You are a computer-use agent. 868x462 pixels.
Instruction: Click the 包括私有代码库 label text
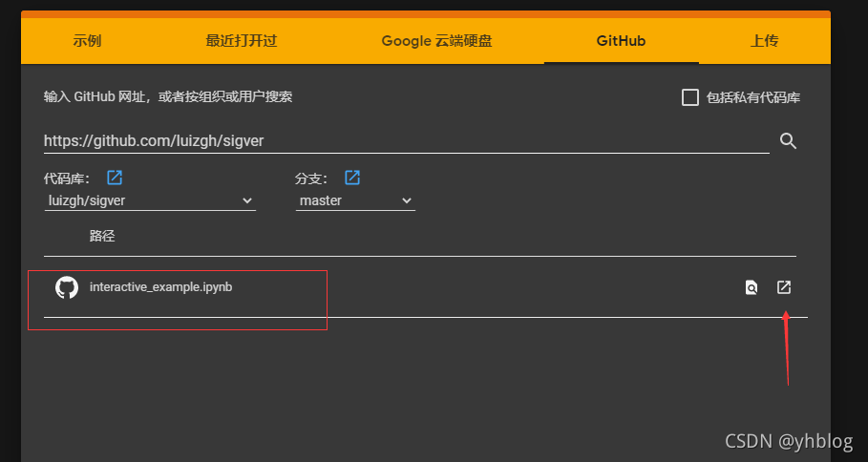point(753,98)
